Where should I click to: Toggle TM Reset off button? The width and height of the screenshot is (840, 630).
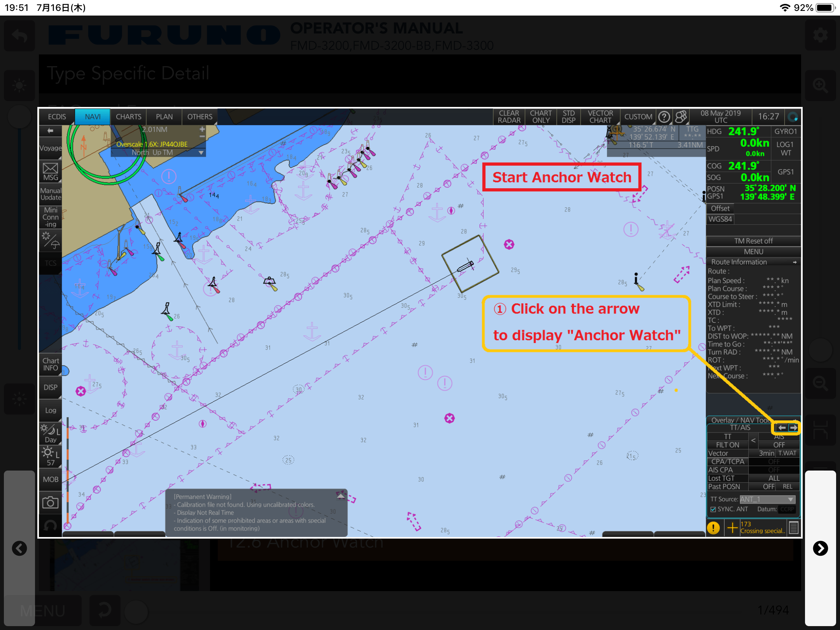753,241
